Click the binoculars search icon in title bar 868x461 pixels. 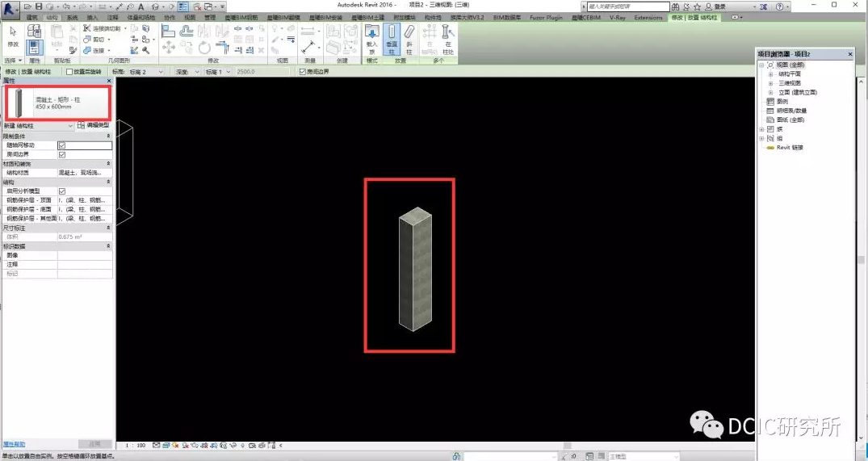[675, 6]
